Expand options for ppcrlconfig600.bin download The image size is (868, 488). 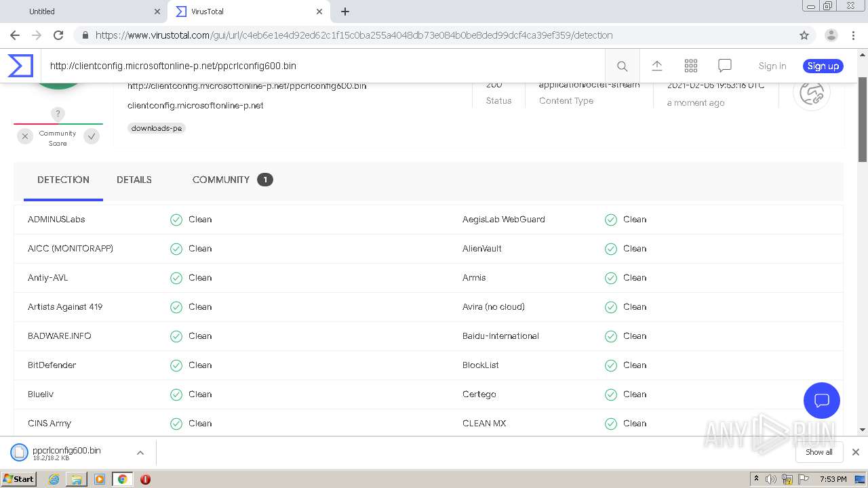point(140,453)
